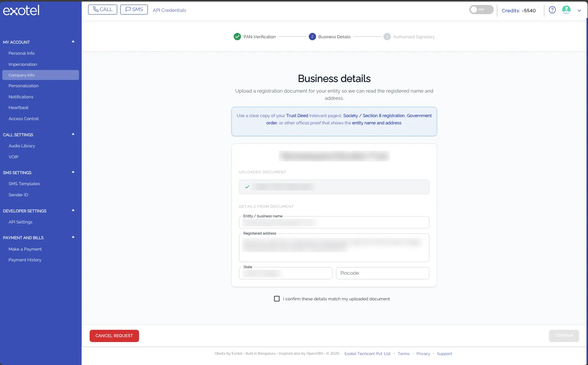Collapse the CALL SETTINGS section

(x=73, y=134)
